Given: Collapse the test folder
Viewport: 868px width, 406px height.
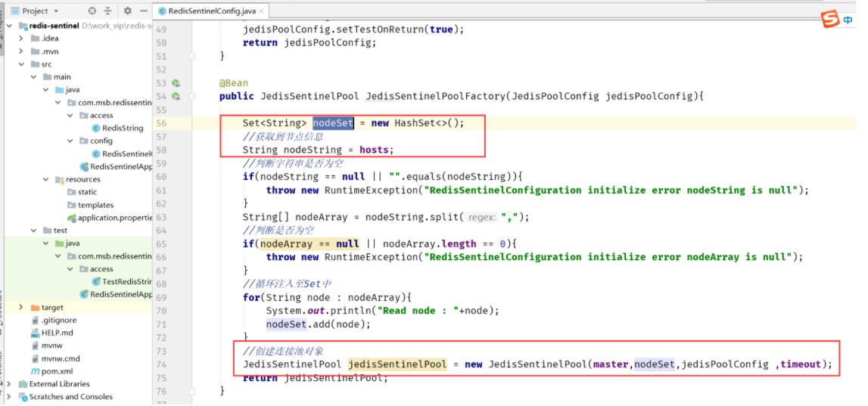Looking at the screenshot, I should coord(33,231).
